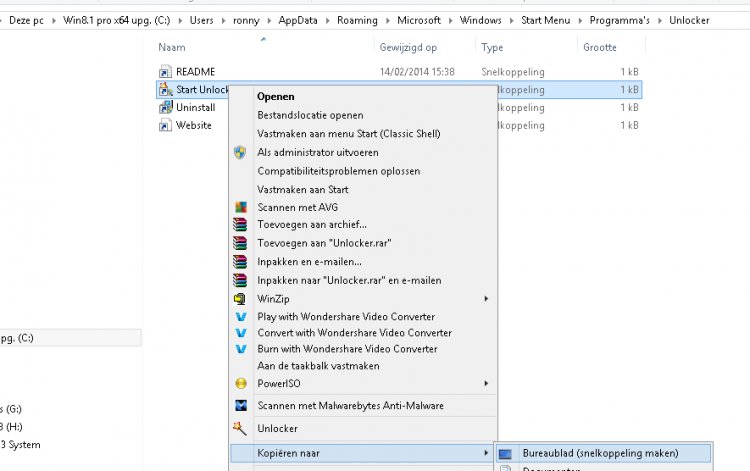750x471 pixels.
Task: Click the AVG icon next to Scannen met AVG
Action: [240, 207]
